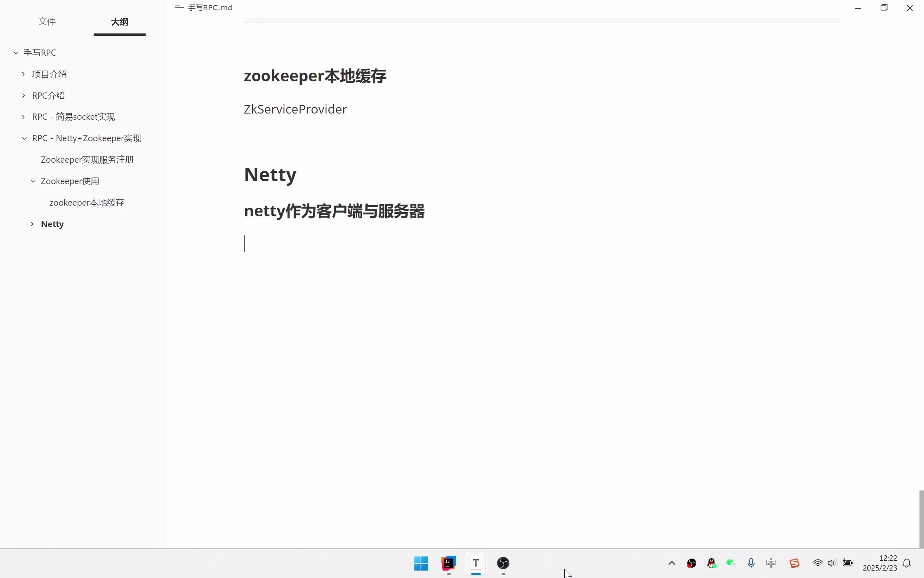Switch to the 文件 tab
Viewport: 924px width, 578px height.
point(47,21)
